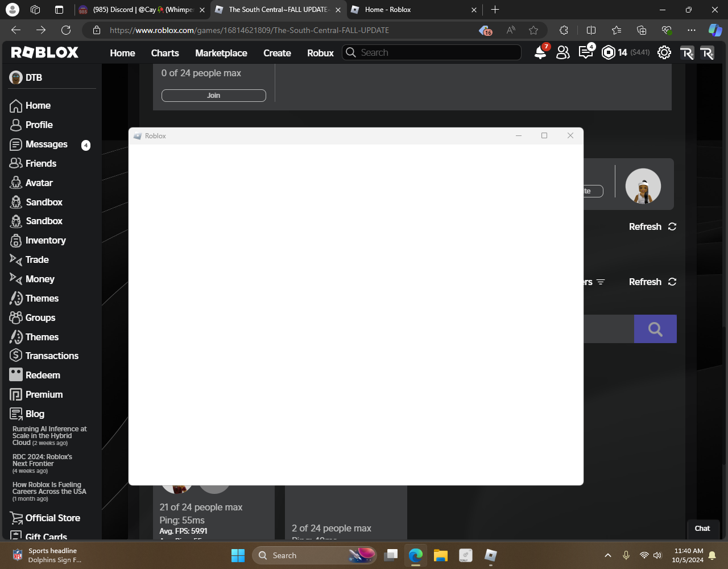728x569 pixels.
Task: Open a new browser tab
Action: pyautogui.click(x=495, y=10)
